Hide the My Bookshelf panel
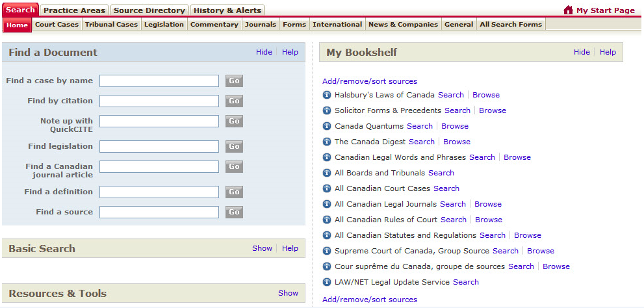Viewport: 644px width, 308px height. pos(582,52)
